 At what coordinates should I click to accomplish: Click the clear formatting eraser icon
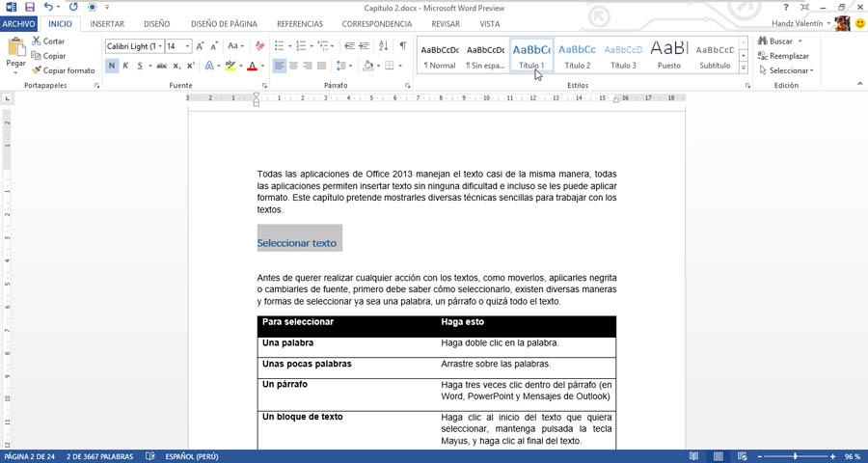coord(259,46)
